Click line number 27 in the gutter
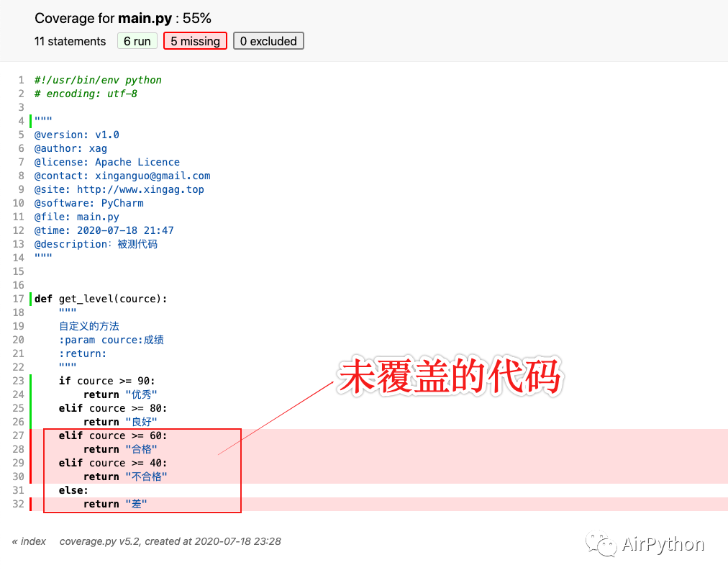The image size is (728, 578). click(18, 435)
